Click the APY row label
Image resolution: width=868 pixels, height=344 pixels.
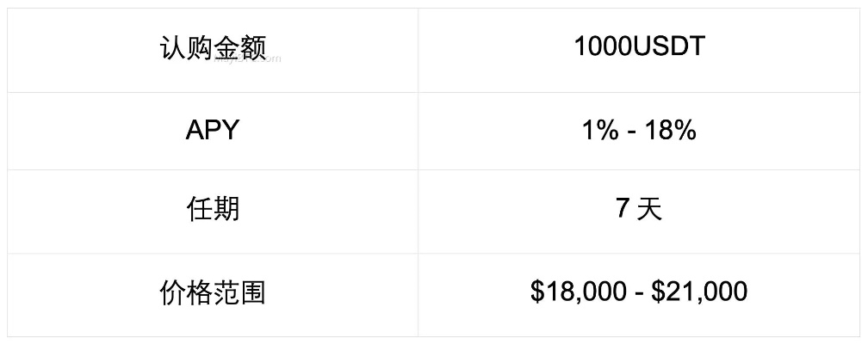point(213,131)
